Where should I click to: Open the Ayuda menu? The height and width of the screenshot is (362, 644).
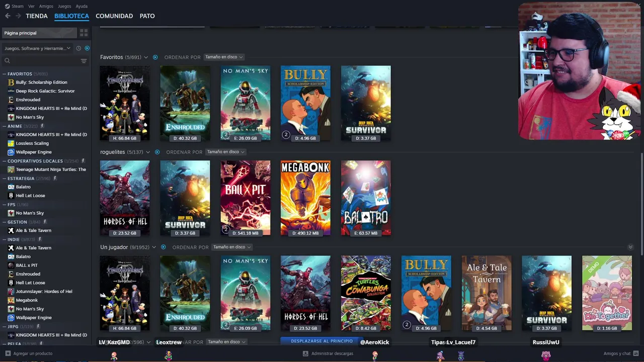tap(82, 6)
